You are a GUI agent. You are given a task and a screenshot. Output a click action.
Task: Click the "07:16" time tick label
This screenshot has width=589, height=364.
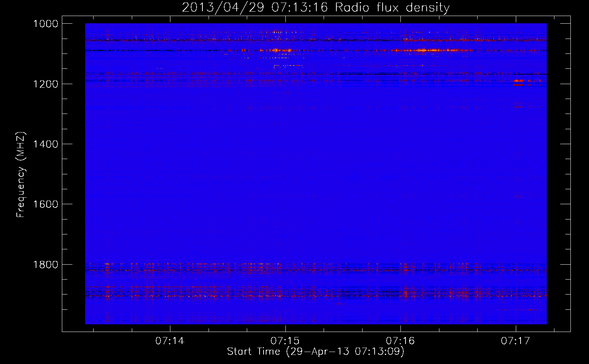400,341
